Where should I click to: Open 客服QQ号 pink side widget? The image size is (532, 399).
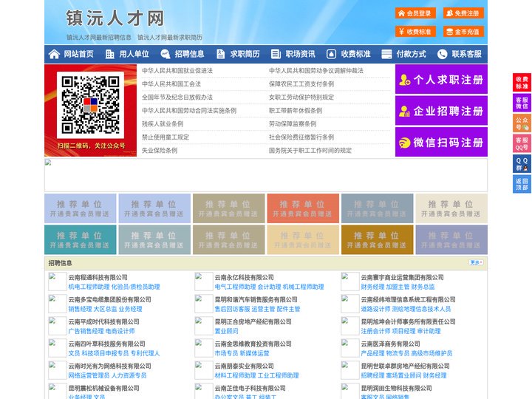(x=522, y=143)
